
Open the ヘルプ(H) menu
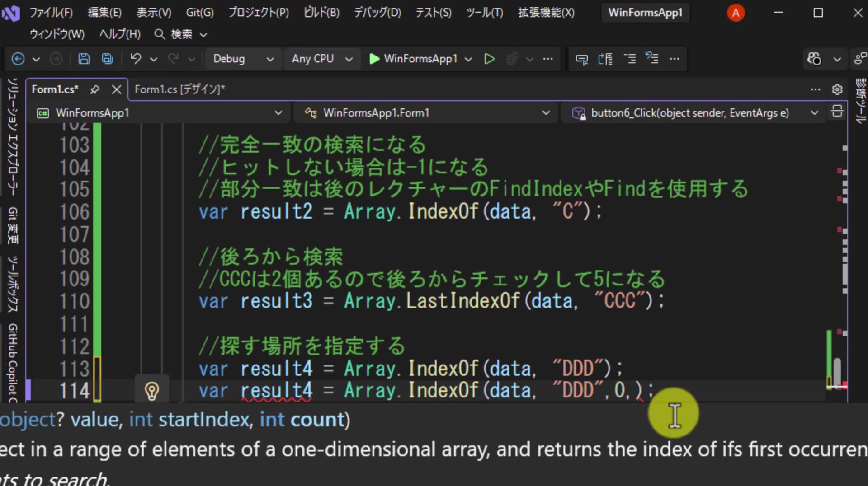tap(120, 34)
